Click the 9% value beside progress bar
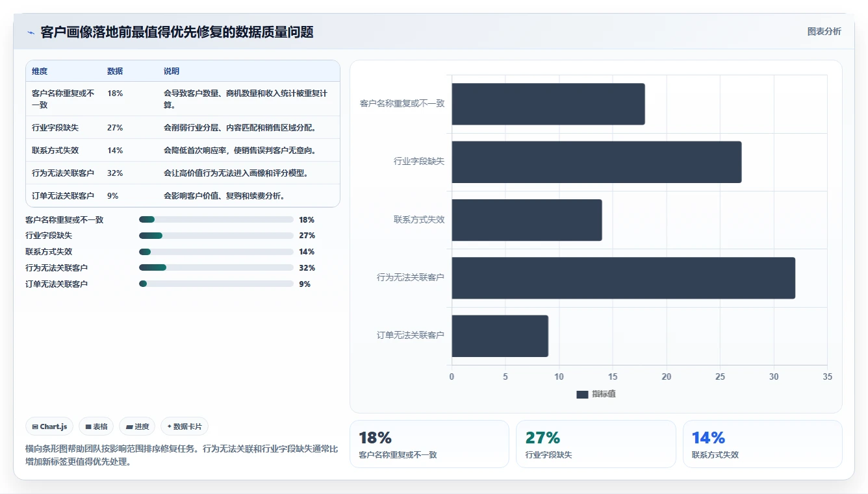This screenshot has width=868, height=494. coord(305,284)
